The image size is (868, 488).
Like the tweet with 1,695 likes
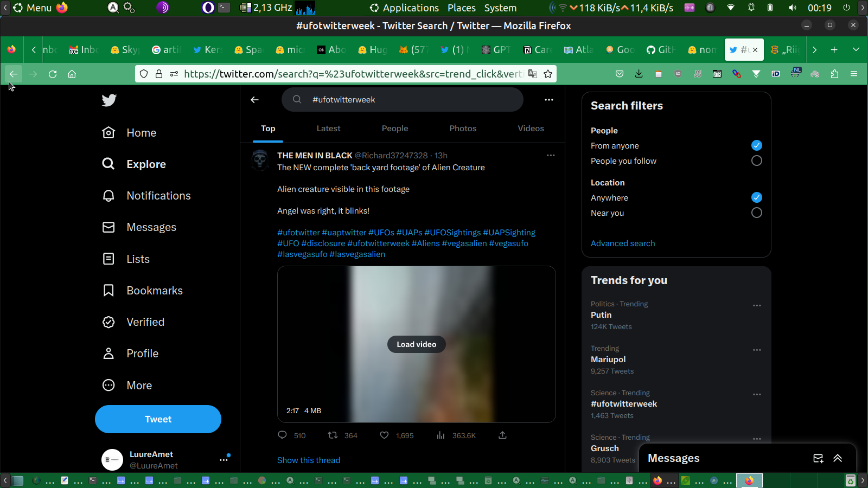pos(384,435)
